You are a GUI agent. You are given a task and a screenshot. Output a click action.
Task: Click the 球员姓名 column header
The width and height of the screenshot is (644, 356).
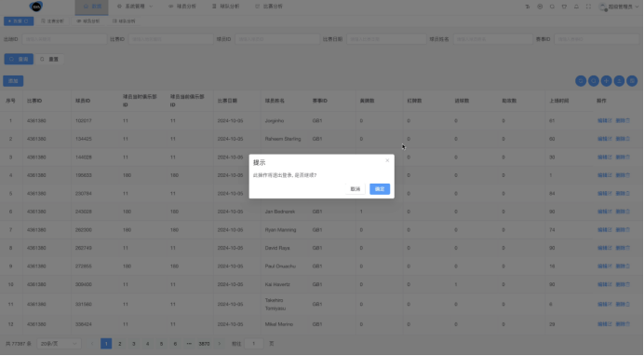(x=275, y=101)
